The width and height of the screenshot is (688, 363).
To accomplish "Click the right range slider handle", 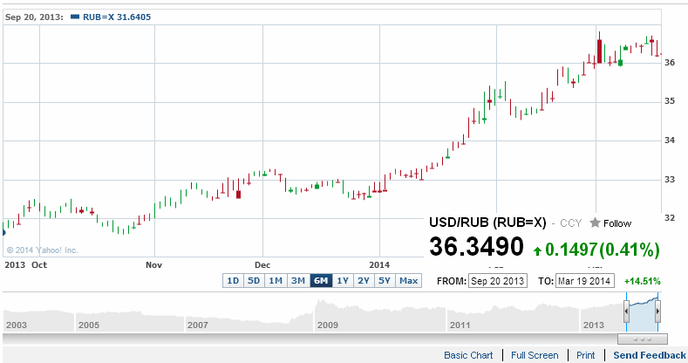I will click(x=657, y=311).
